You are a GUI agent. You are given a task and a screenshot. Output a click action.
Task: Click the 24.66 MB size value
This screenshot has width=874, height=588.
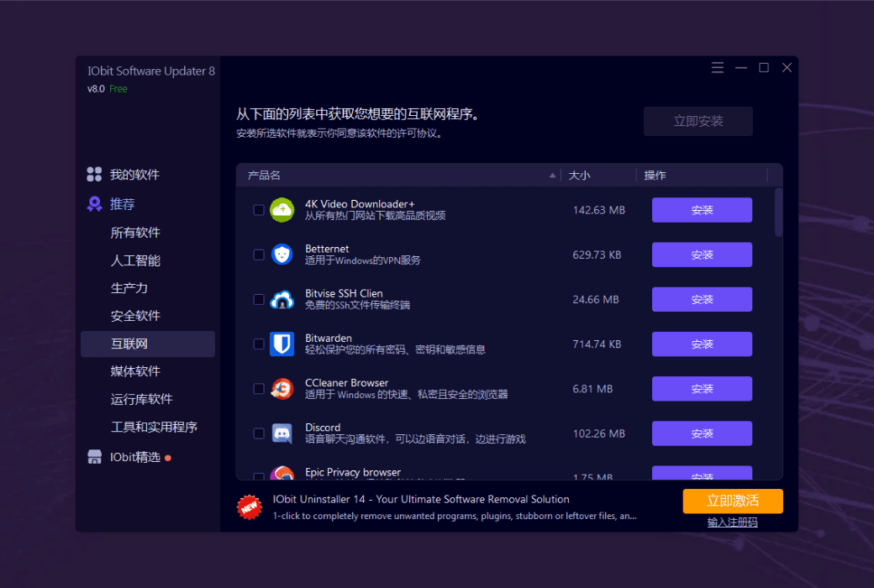(595, 299)
